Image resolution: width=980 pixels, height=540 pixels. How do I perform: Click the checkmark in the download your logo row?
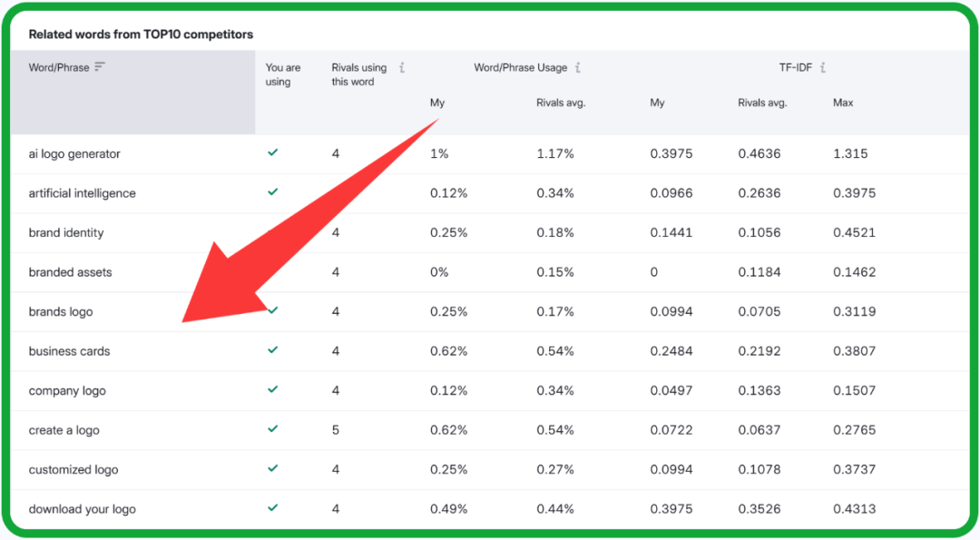pos(272,507)
